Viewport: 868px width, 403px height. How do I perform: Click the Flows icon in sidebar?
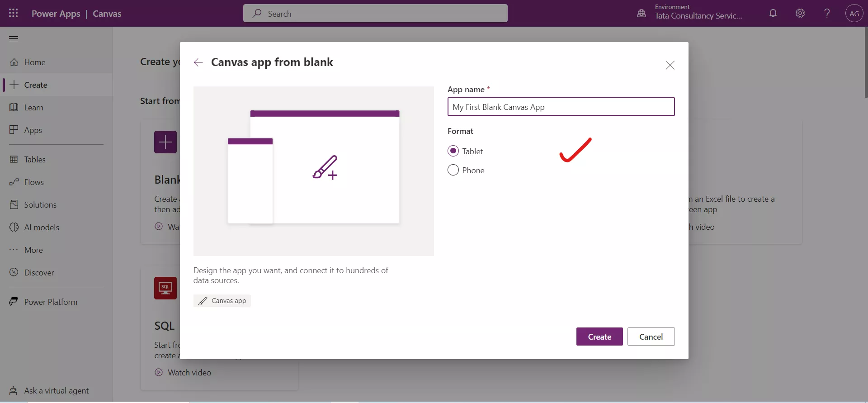(14, 182)
